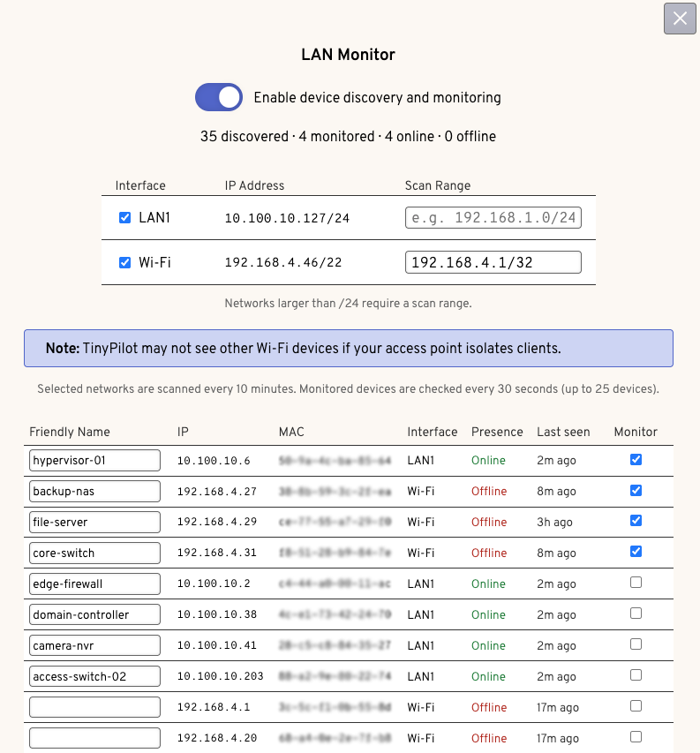Click the Friendly Name column header

coord(70,432)
